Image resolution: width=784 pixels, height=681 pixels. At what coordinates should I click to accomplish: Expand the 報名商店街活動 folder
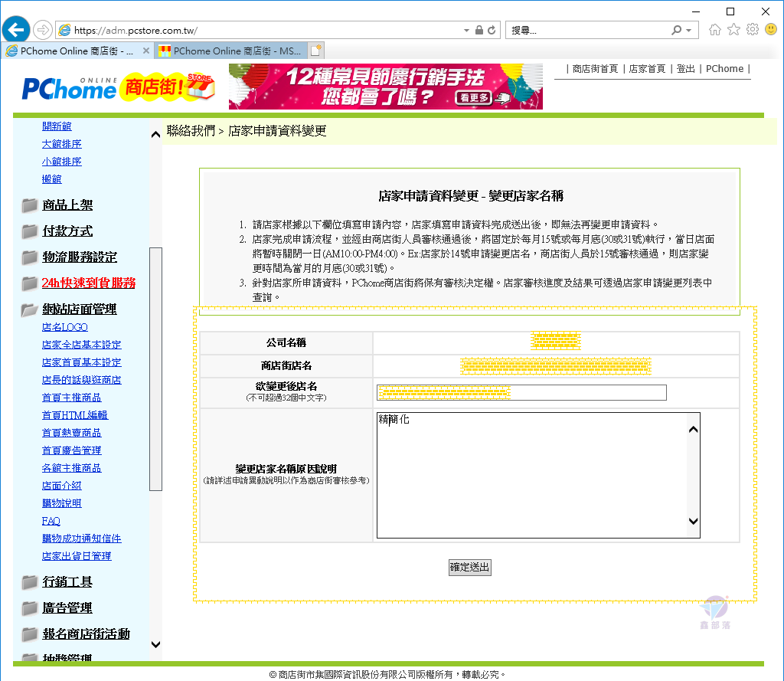[30, 634]
